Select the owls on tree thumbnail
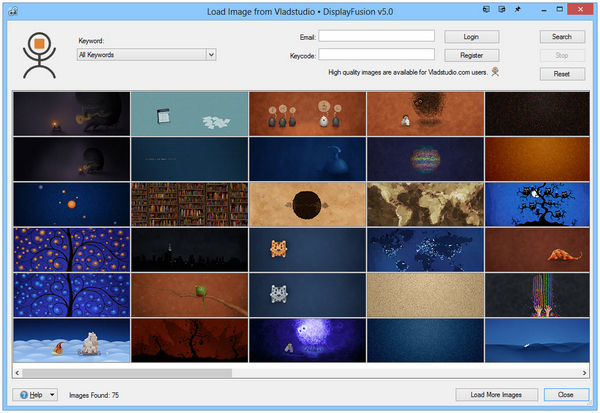Viewport: 600px width, 413px height. click(537, 204)
